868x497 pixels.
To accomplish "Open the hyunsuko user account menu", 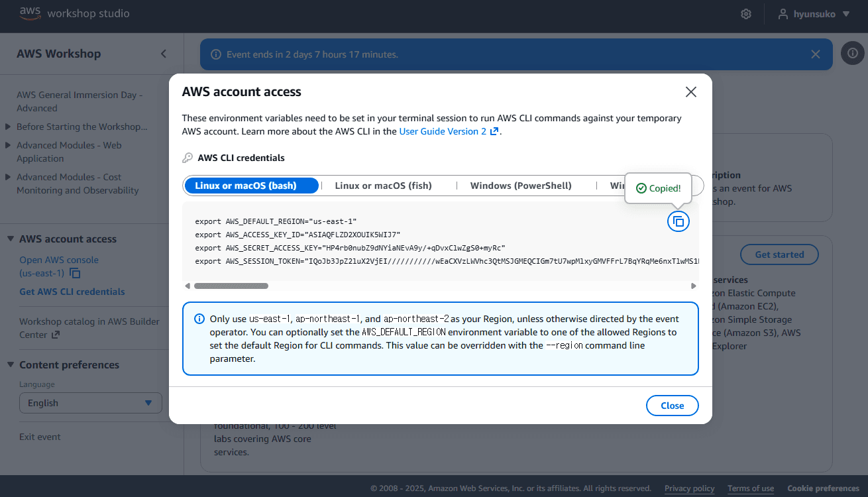I will tap(814, 14).
